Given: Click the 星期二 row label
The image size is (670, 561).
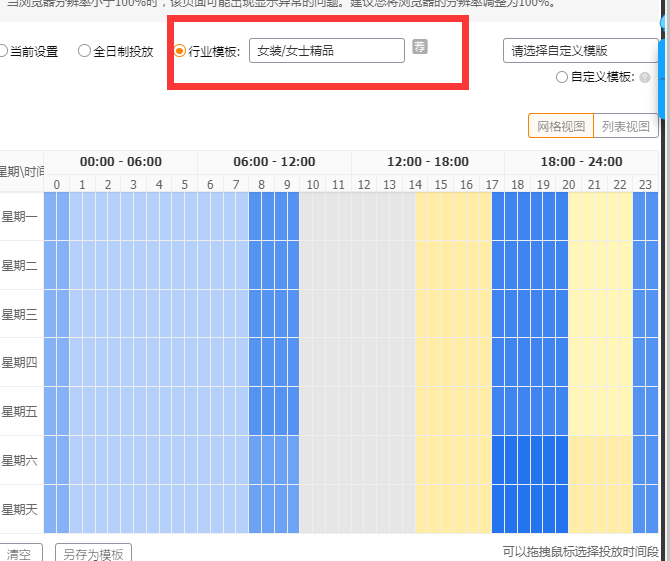Looking at the screenshot, I should tap(20, 265).
